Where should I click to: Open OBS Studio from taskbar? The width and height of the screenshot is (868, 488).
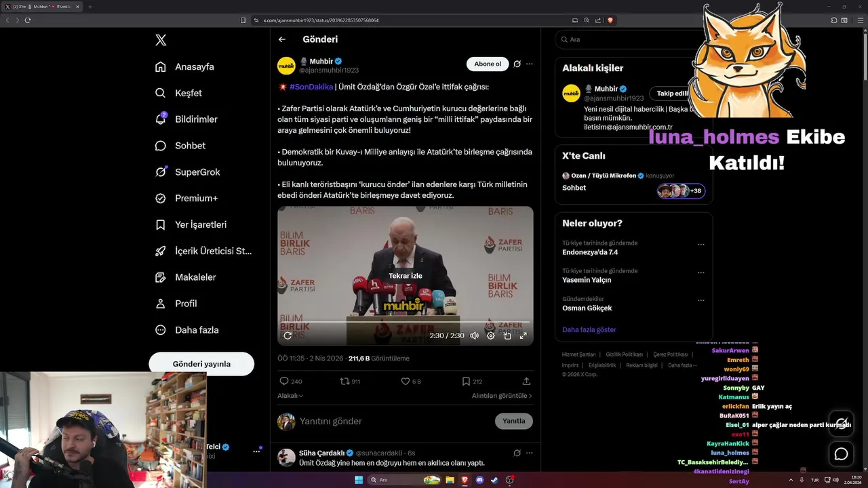509,480
